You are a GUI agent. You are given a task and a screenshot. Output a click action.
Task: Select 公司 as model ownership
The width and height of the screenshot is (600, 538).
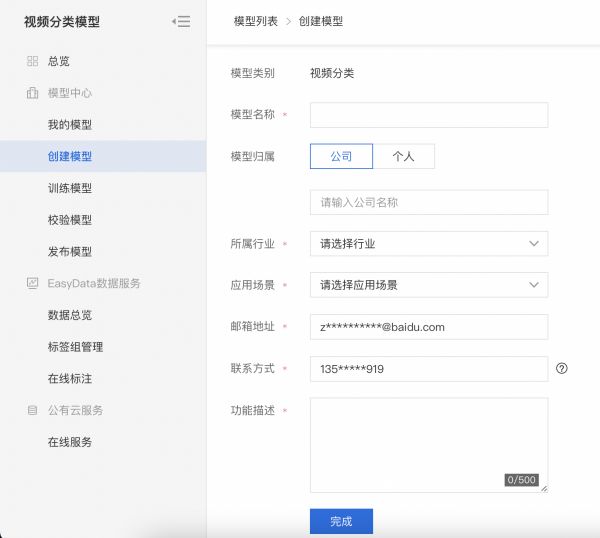click(341, 156)
